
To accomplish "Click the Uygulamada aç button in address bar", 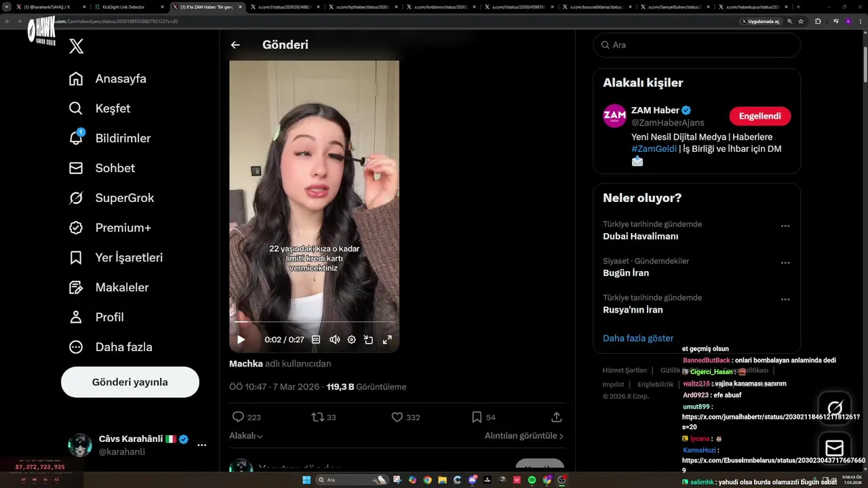I will point(761,21).
